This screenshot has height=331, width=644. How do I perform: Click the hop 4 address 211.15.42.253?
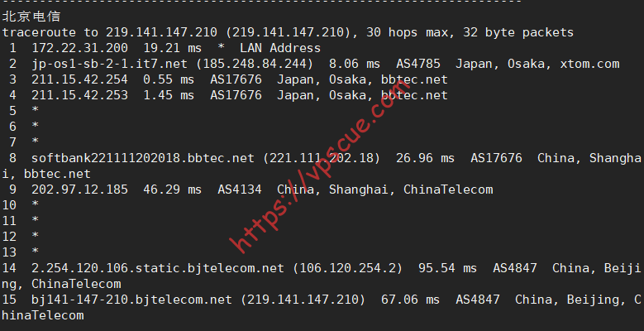[79, 95]
